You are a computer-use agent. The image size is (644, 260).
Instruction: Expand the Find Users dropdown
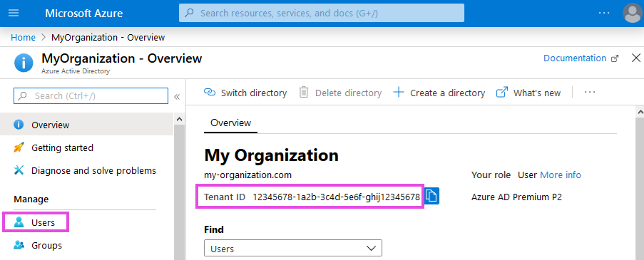click(x=293, y=249)
